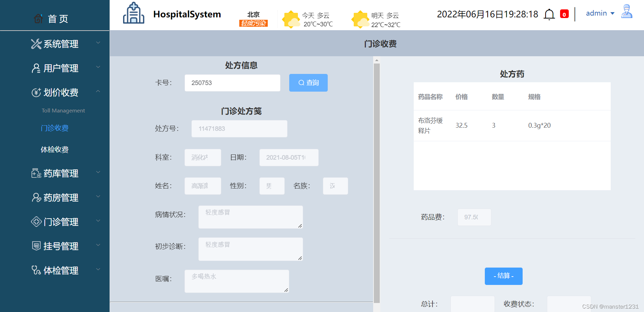Click the 结算 settlement button
The height and width of the screenshot is (312, 644).
point(504,276)
